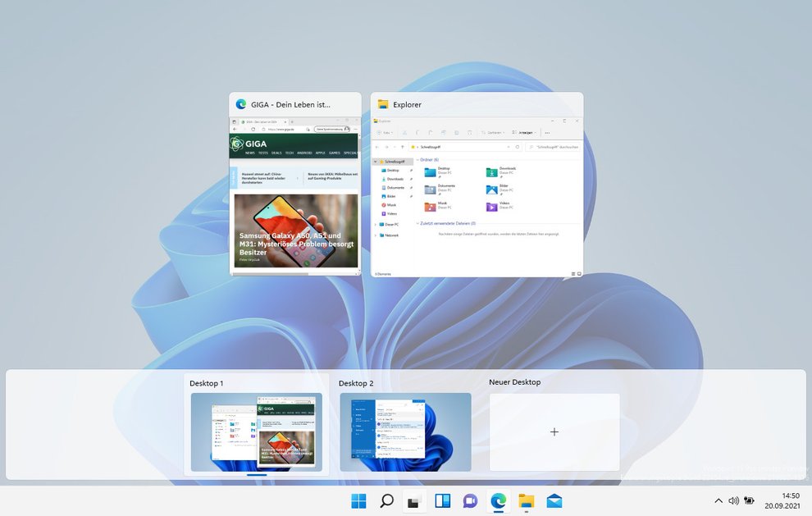
Task: Click the folder icon in Explorer header
Action: coord(383,104)
